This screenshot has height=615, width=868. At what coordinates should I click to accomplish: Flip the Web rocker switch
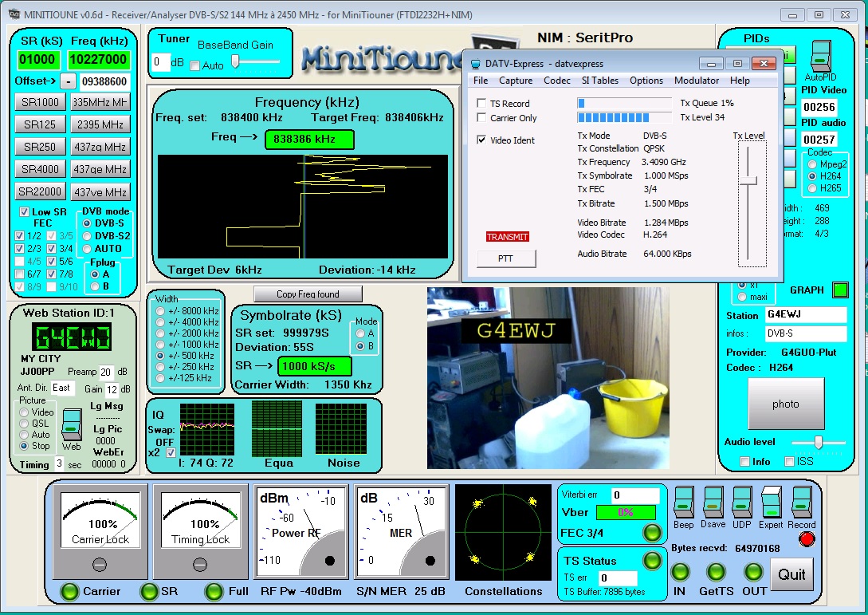pos(70,424)
